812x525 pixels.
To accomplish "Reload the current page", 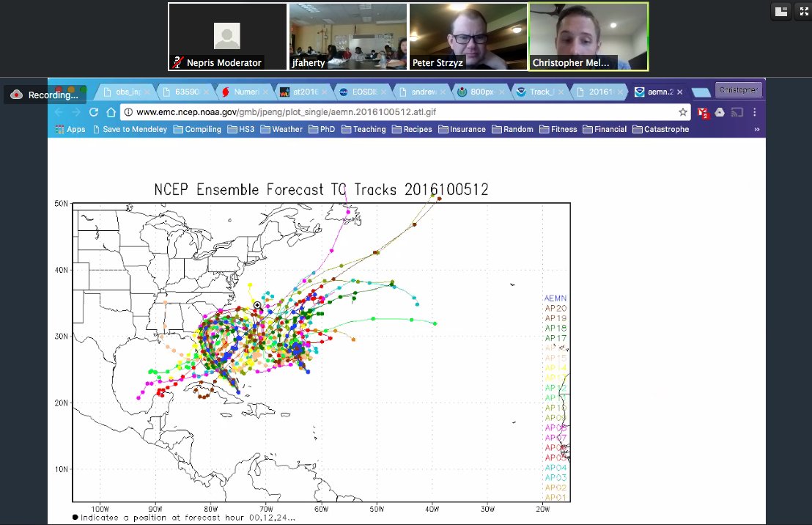I will 94,112.
